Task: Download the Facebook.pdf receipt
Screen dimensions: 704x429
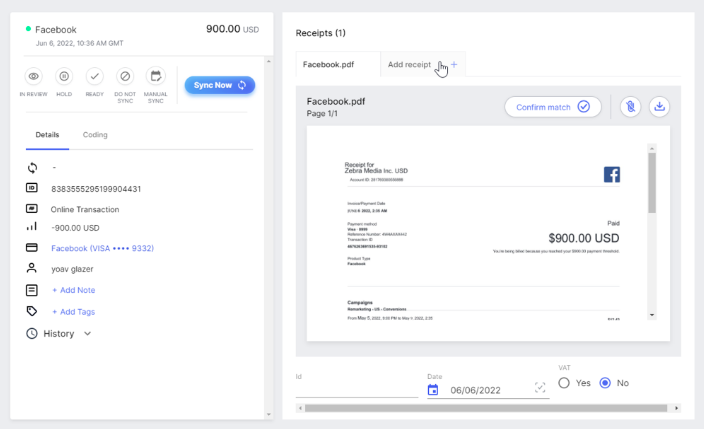Action: (659, 107)
